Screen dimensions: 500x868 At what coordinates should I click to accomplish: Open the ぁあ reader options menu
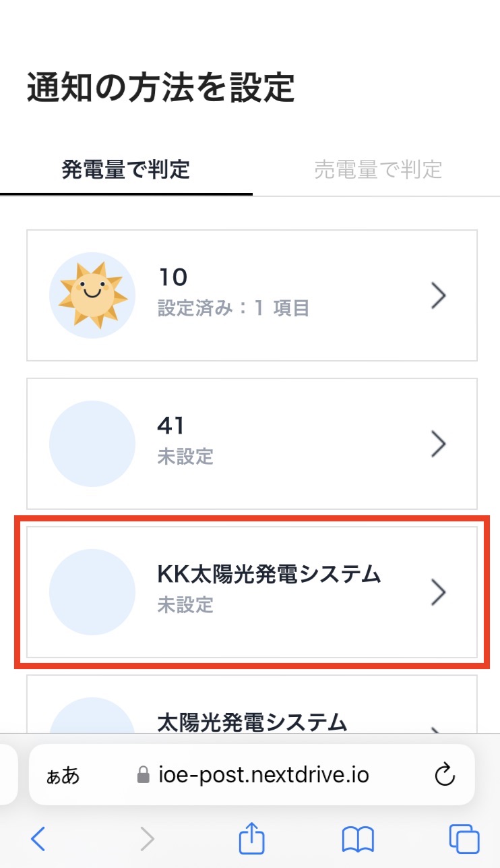[x=63, y=776]
